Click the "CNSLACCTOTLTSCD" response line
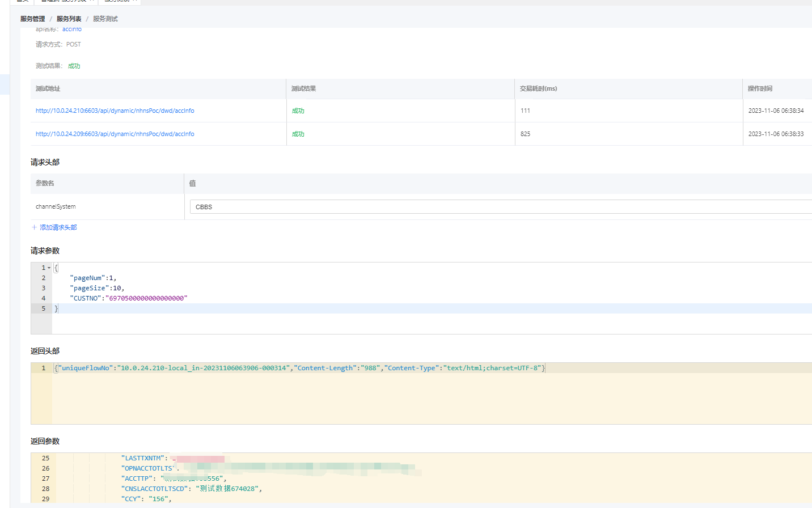812x508 pixels. coord(192,489)
